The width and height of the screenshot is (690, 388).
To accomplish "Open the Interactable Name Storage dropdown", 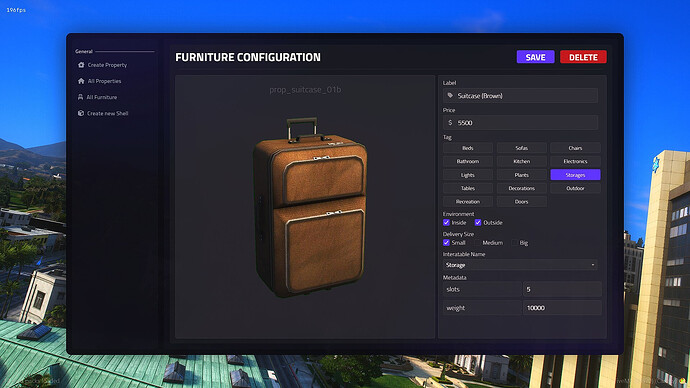I will point(520,265).
